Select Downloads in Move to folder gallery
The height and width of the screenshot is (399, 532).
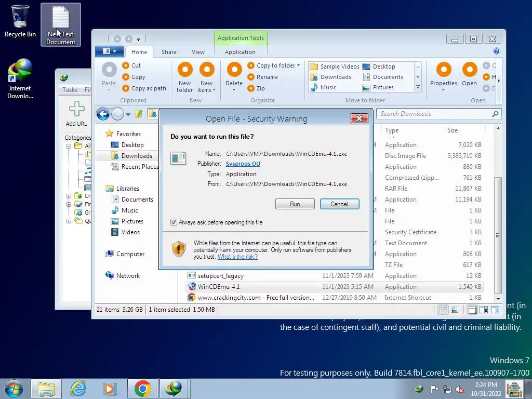coord(331,77)
